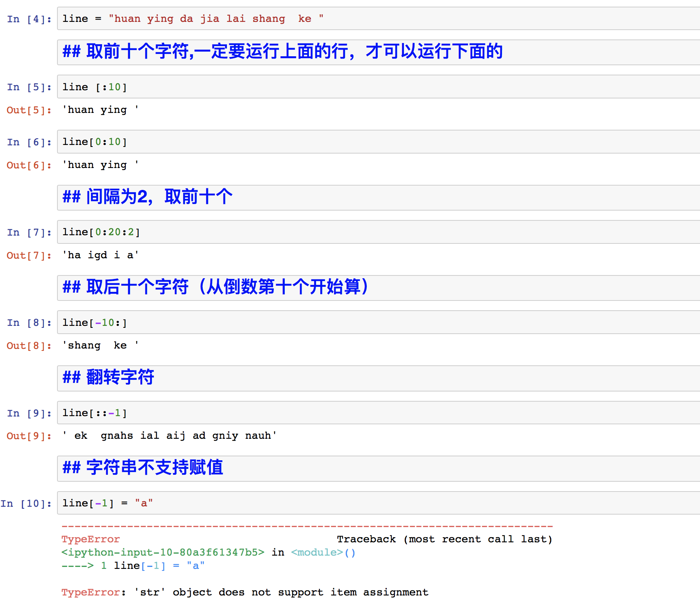Click the output text 'shang ke '
The height and width of the screenshot is (615, 700).
click(x=100, y=345)
